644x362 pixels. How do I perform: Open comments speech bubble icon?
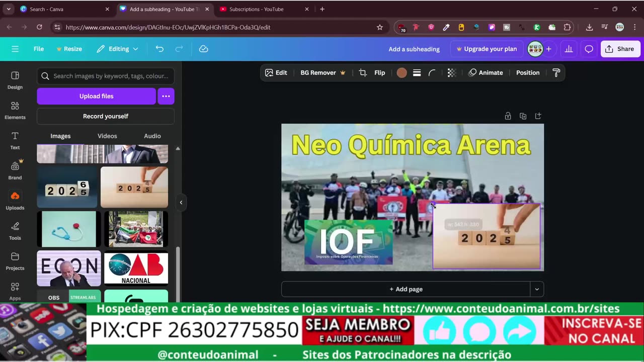coord(589,49)
